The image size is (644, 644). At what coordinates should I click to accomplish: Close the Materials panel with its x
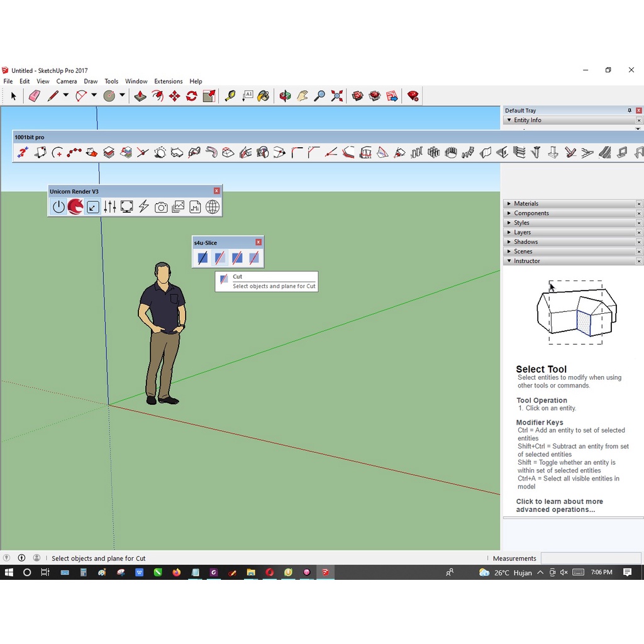639,203
